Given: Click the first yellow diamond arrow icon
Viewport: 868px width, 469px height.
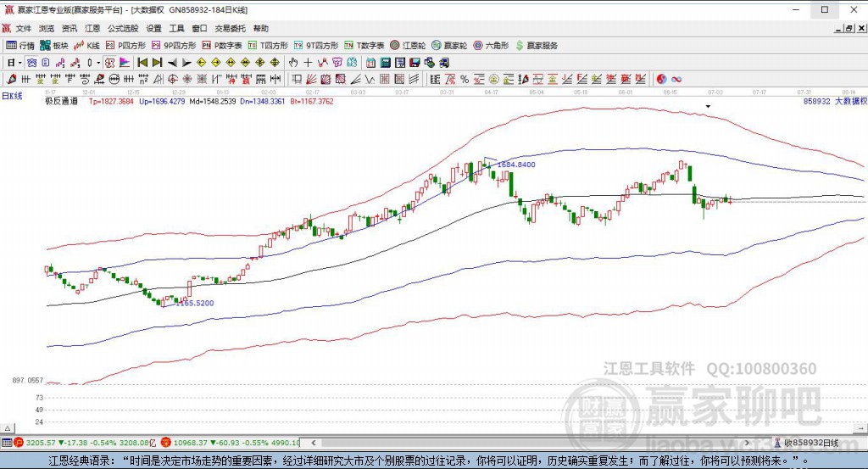Looking at the screenshot, I should point(202,63).
